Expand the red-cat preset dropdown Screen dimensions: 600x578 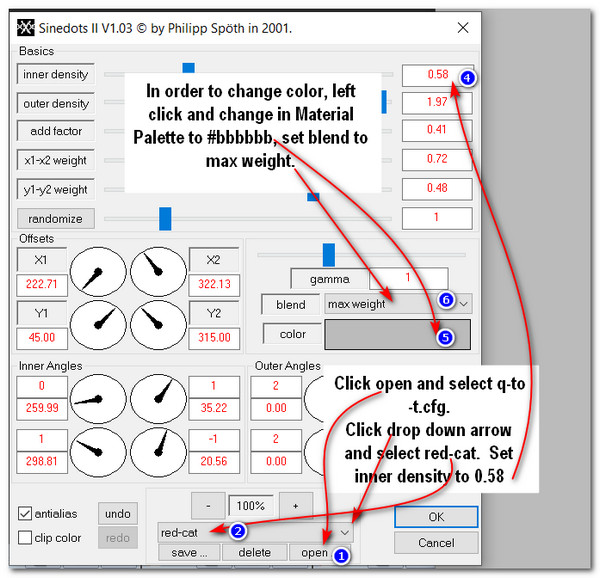[x=346, y=533]
